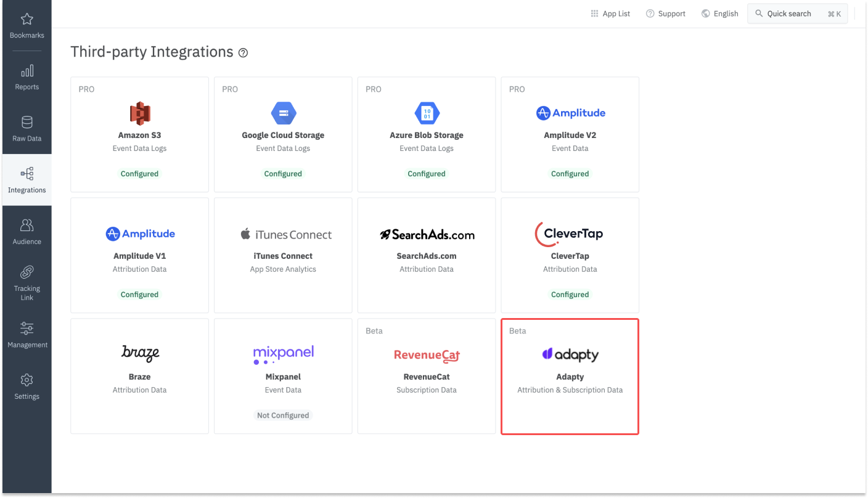This screenshot has height=498, width=868.
Task: Open the Raw Data database icon
Action: (x=27, y=122)
